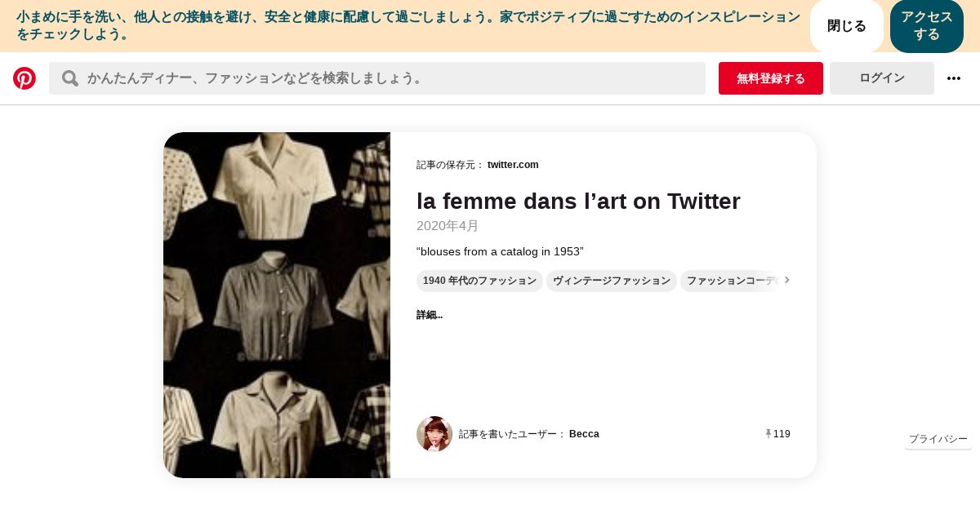Open the twitter.com source link

(x=513, y=165)
